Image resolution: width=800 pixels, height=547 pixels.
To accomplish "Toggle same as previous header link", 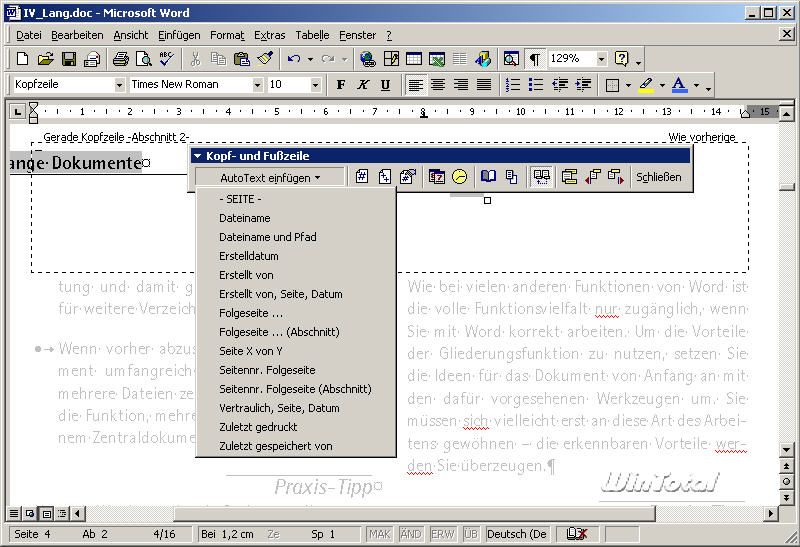I will tap(541, 177).
